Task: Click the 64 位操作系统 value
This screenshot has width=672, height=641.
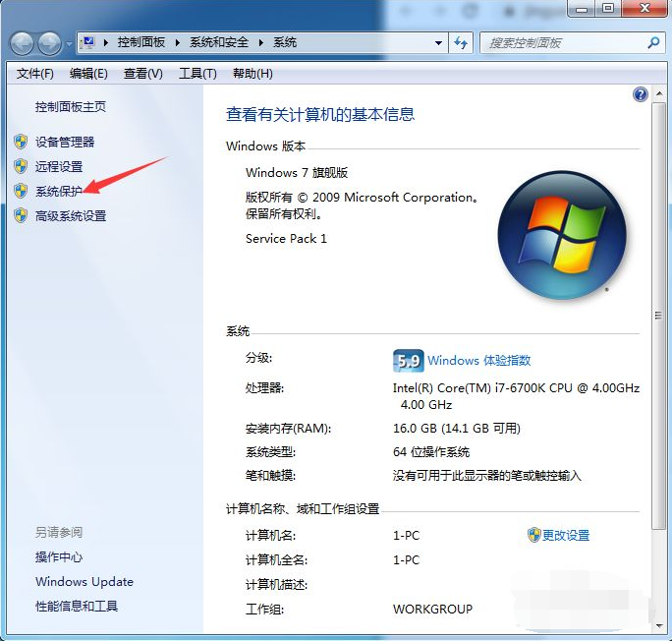Action: click(431, 452)
